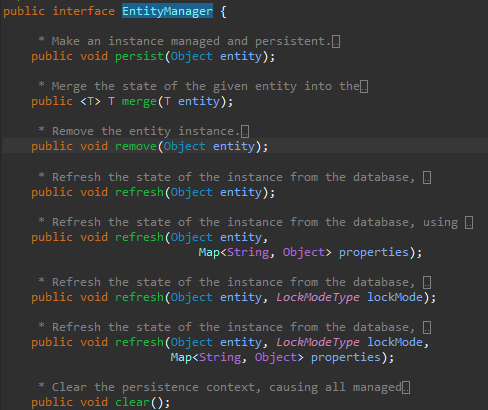488x410 pixels.
Task: Click the generic type parameter <T> in merge
Action: pyautogui.click(x=90, y=101)
